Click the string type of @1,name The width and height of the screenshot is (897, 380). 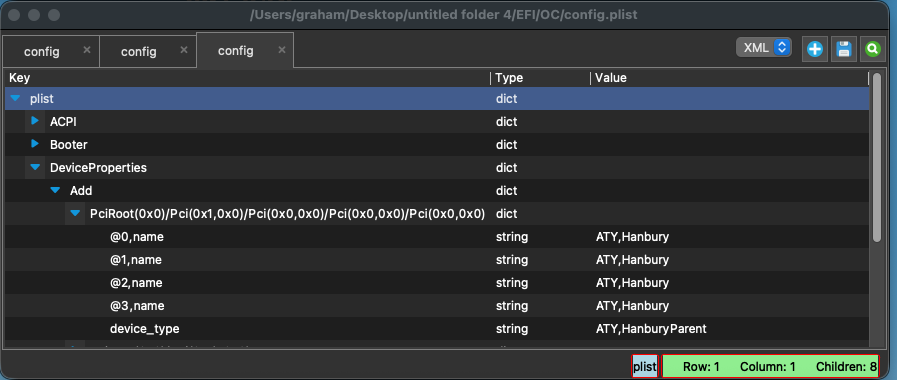[511, 260]
